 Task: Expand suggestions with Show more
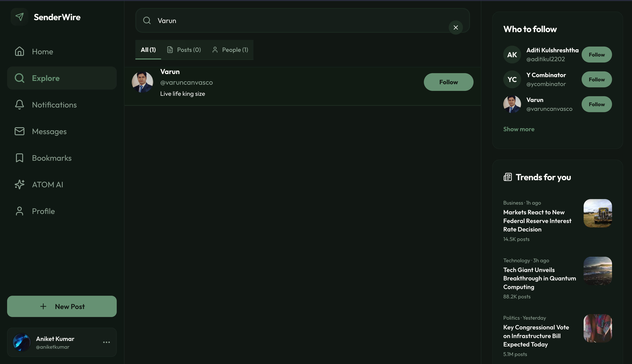tap(519, 129)
